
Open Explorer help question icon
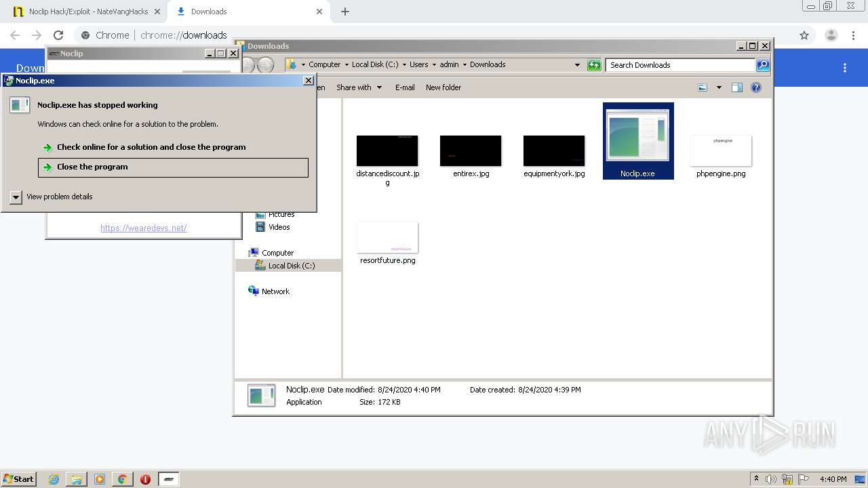pos(756,87)
